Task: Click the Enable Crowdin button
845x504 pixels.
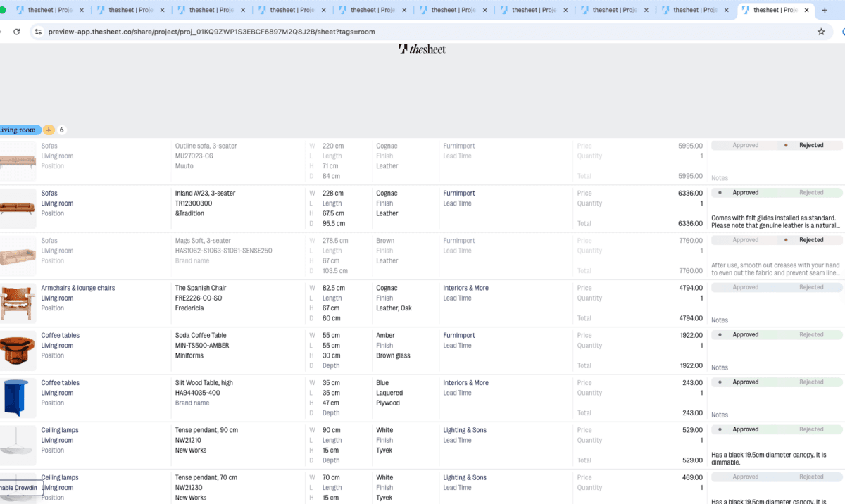Action: click(21, 488)
